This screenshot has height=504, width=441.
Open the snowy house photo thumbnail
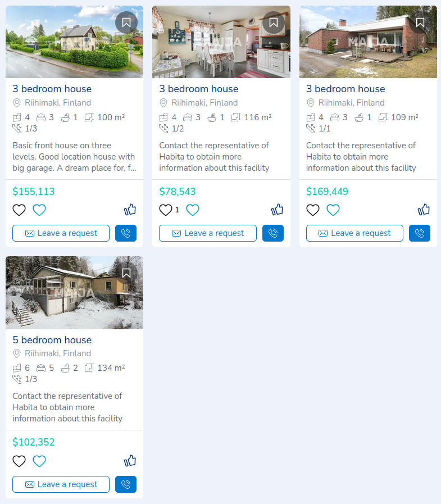[74, 293]
